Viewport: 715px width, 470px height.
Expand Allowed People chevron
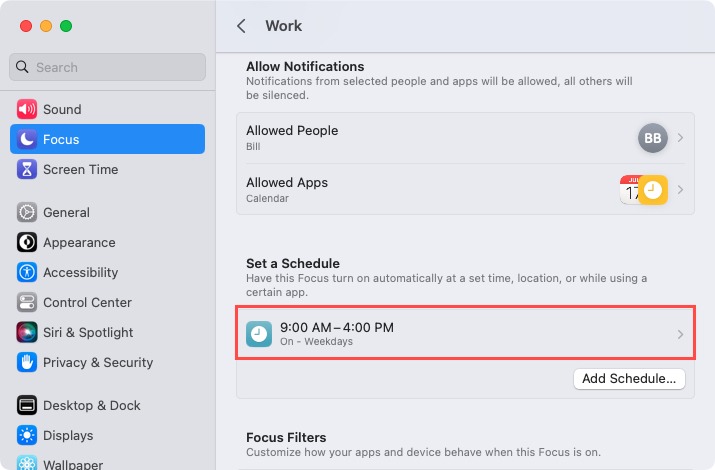coord(680,138)
